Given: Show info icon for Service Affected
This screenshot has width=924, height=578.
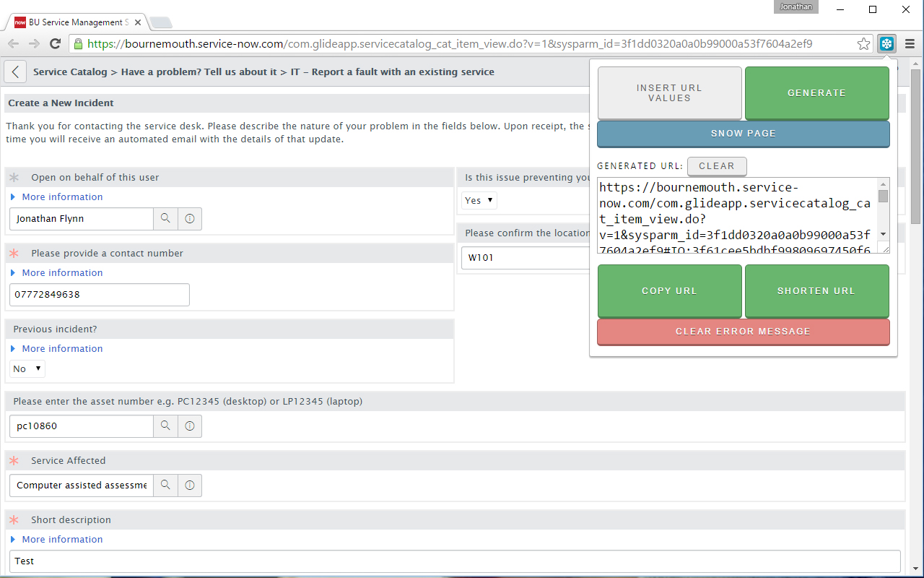Looking at the screenshot, I should 190,486.
